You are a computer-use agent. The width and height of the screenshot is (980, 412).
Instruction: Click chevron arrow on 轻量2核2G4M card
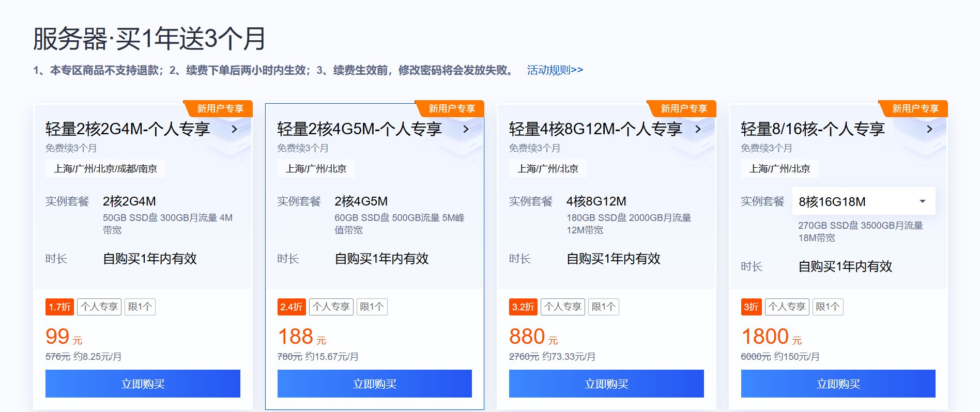pos(234,129)
